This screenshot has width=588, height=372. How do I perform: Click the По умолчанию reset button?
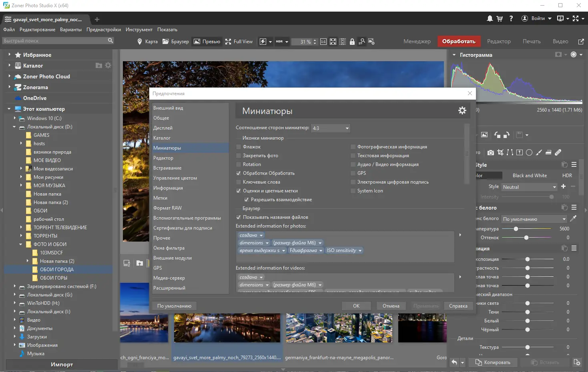pos(174,306)
